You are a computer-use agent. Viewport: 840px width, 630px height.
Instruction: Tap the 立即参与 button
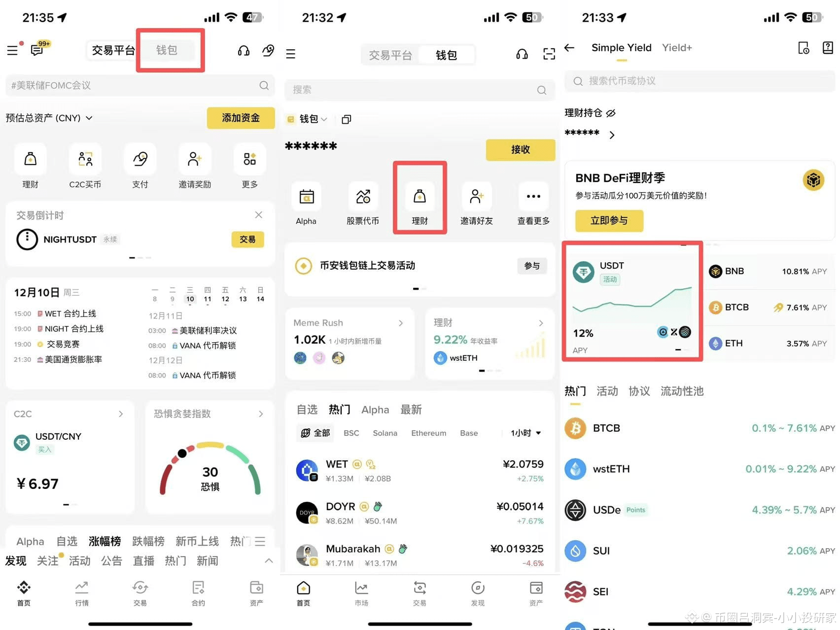(x=609, y=220)
